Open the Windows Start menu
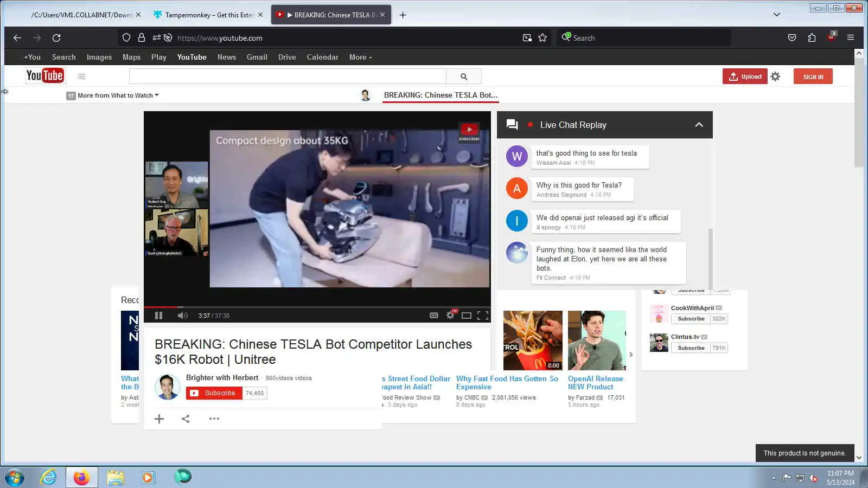868x488 pixels. tap(15, 478)
